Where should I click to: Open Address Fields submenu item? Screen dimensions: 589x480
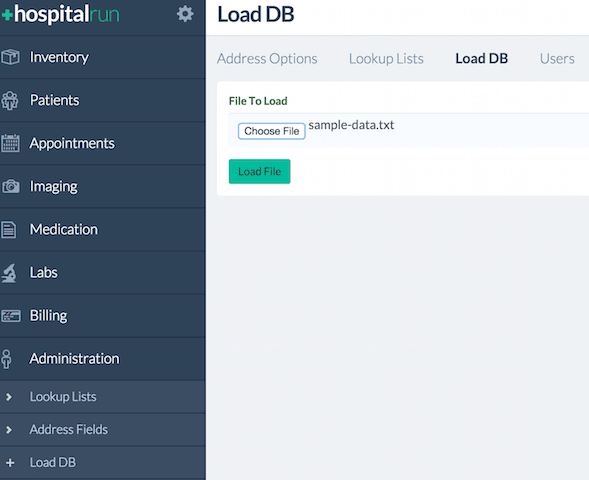pos(103,430)
